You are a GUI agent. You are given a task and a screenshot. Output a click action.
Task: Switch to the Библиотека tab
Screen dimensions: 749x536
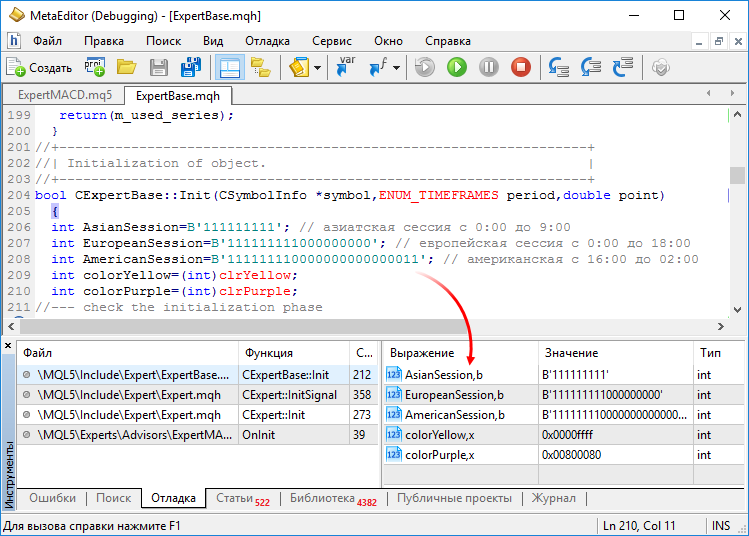tap(333, 498)
